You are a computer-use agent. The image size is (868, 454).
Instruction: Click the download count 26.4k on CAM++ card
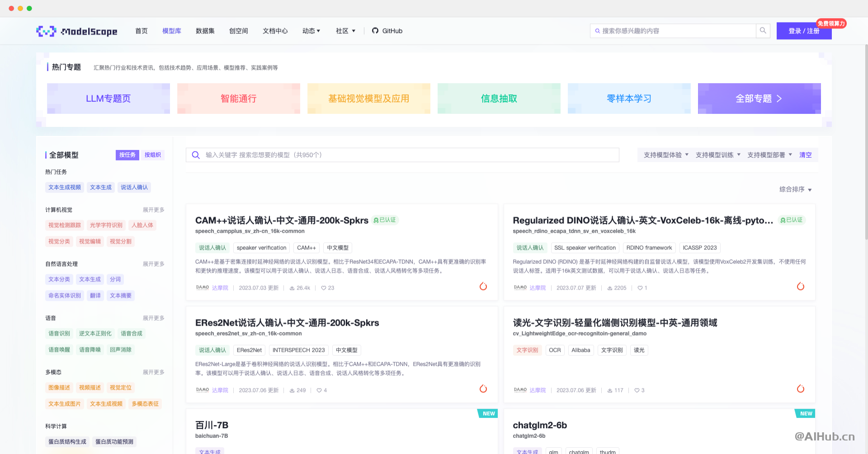point(300,288)
